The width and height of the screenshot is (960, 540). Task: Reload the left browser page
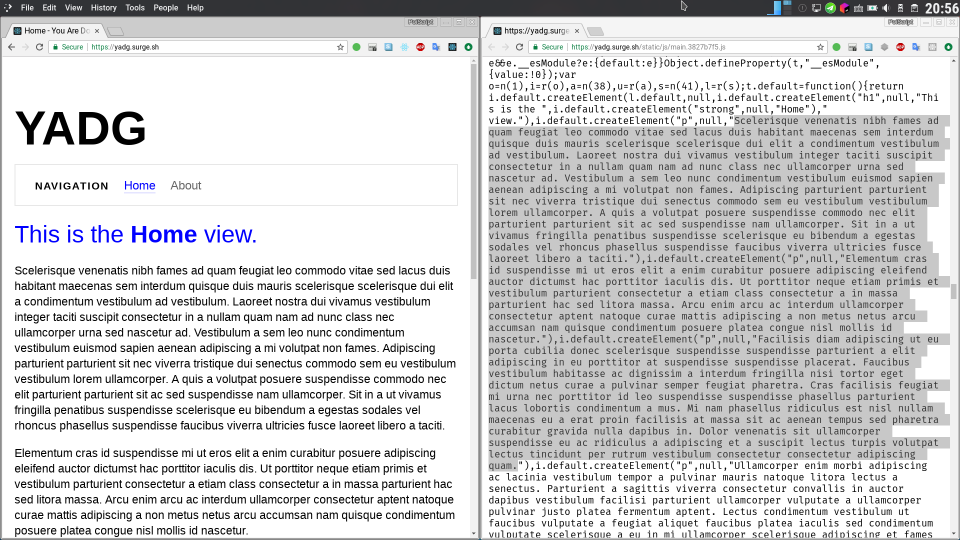41,47
